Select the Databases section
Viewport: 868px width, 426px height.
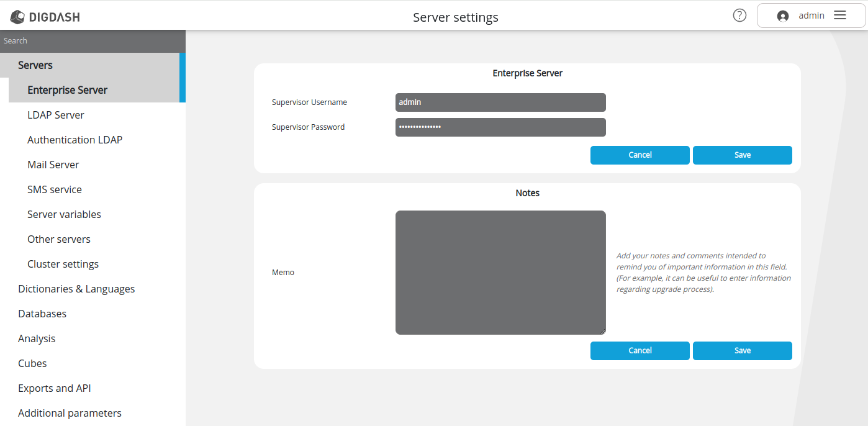[x=42, y=314]
